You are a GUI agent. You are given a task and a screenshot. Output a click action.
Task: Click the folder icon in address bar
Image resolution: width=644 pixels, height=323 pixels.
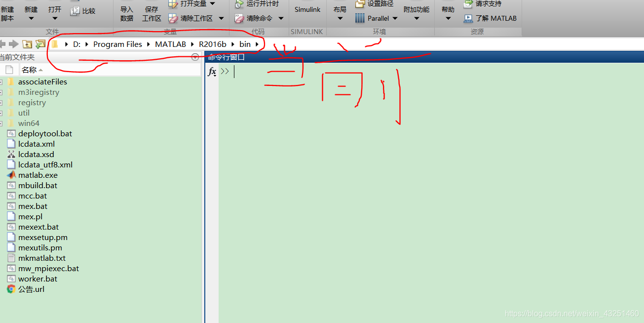(55, 44)
